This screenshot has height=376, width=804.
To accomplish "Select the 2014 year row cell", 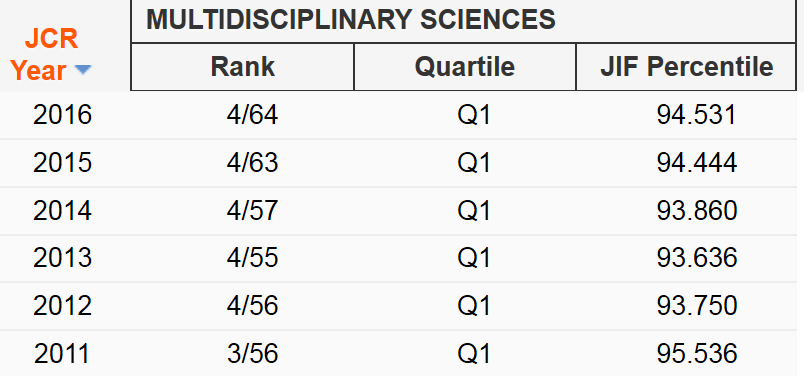I will 63,210.
